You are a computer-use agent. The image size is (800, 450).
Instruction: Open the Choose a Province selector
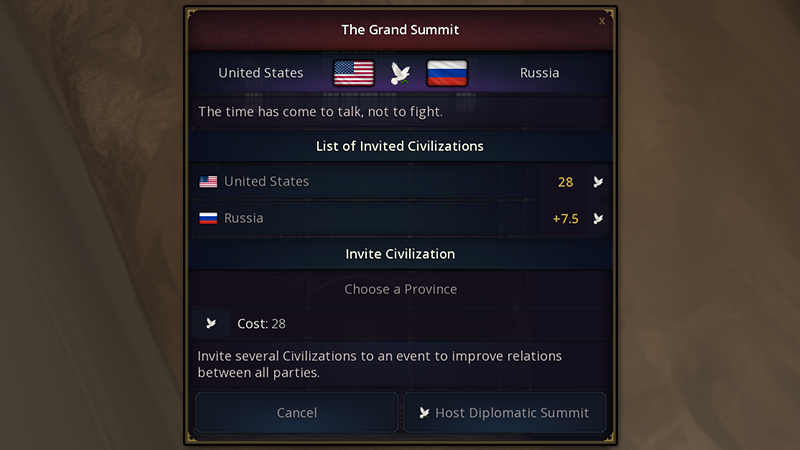400,289
